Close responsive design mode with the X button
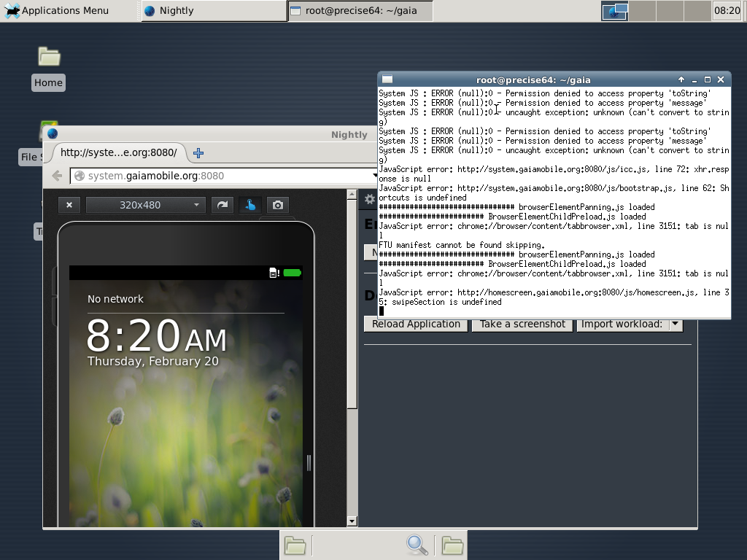 [x=69, y=205]
